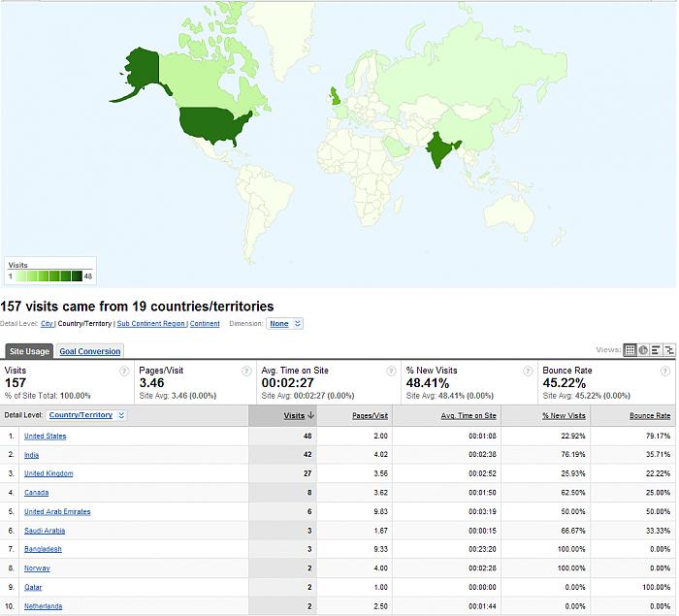Sort table by Pages/Visit column

[370, 415]
